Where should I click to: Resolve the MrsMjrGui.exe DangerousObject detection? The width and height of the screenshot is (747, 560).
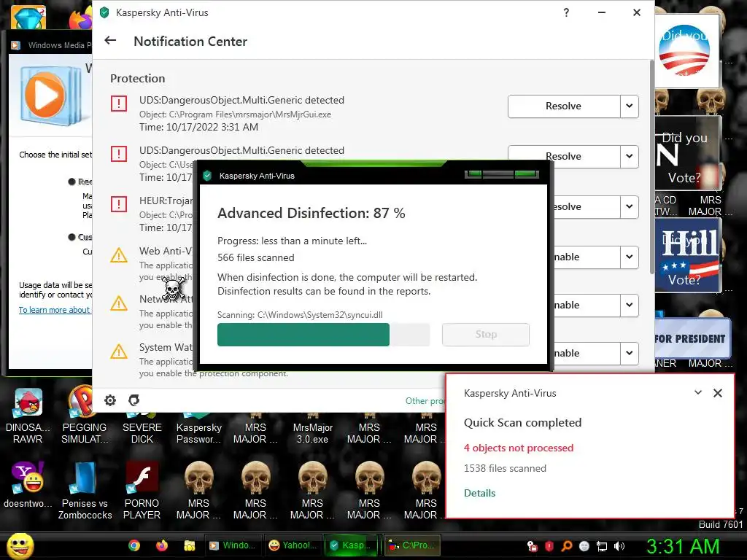click(564, 106)
